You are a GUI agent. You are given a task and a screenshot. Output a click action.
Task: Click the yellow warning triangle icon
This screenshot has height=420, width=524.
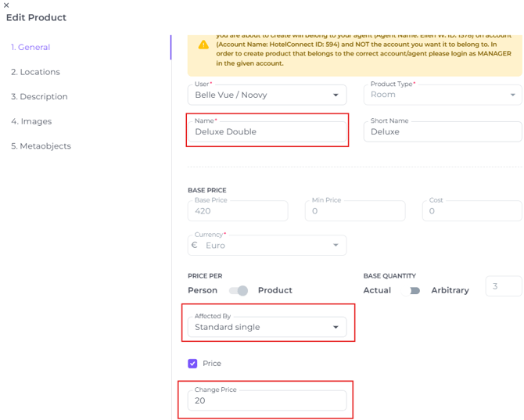[x=203, y=45]
